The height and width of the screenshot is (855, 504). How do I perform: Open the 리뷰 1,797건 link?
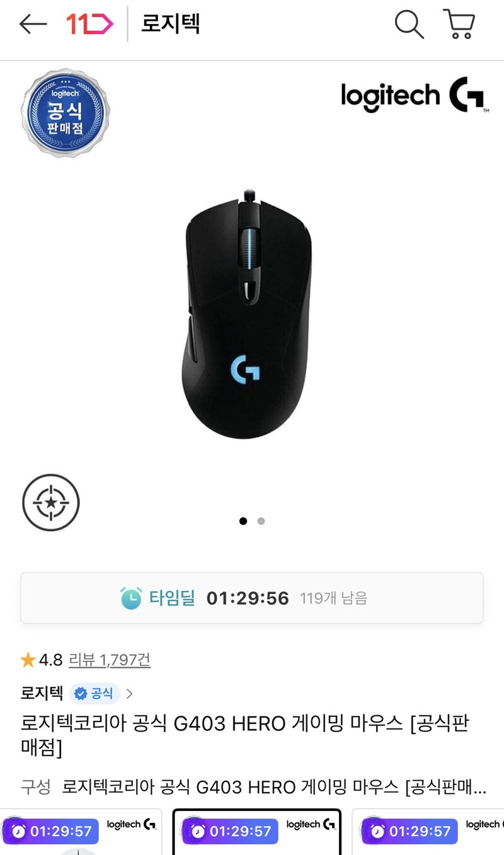click(110, 660)
